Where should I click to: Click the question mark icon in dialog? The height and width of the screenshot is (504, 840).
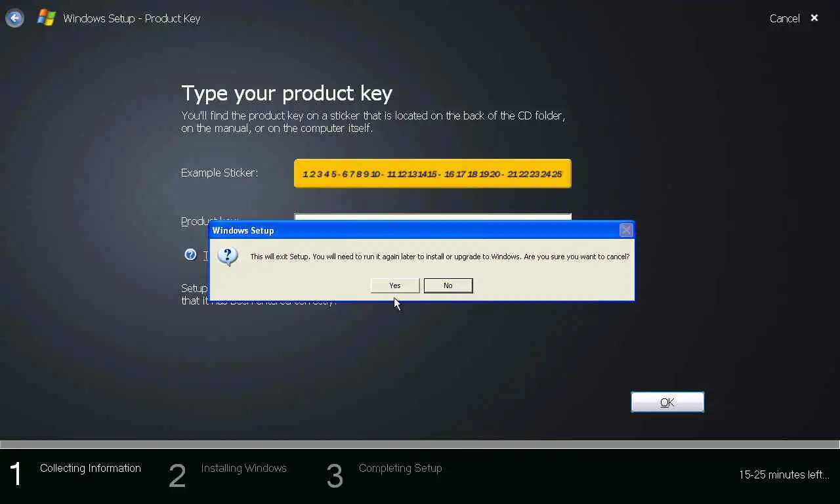pyautogui.click(x=228, y=256)
